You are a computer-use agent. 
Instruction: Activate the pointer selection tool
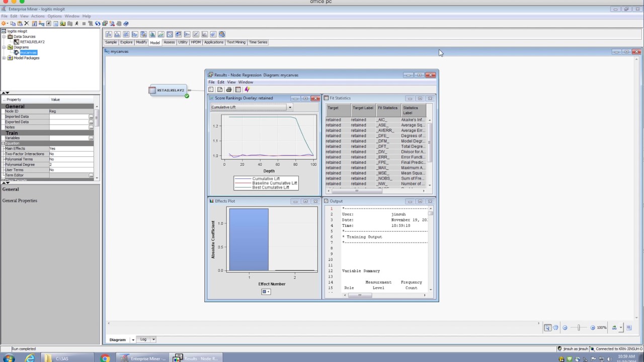coord(547,328)
